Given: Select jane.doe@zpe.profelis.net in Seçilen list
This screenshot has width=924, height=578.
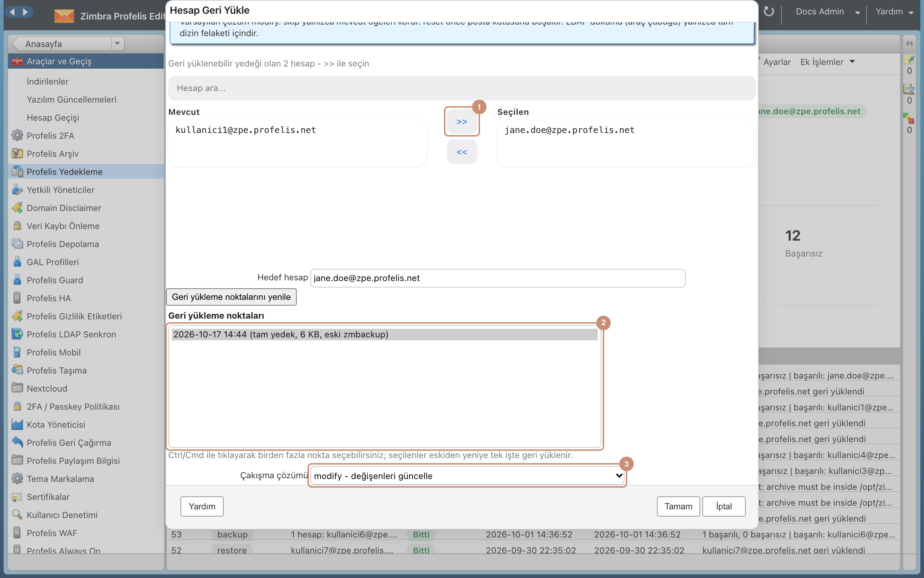Looking at the screenshot, I should [x=569, y=130].
